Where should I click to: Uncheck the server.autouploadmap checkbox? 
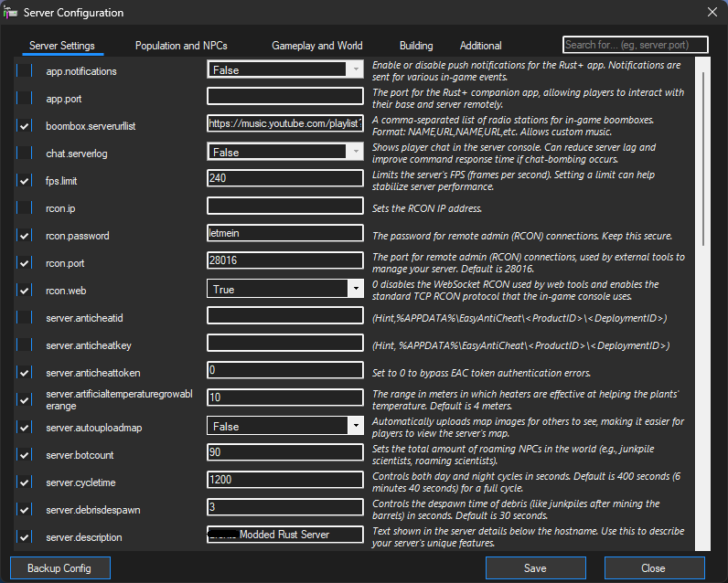(x=24, y=427)
